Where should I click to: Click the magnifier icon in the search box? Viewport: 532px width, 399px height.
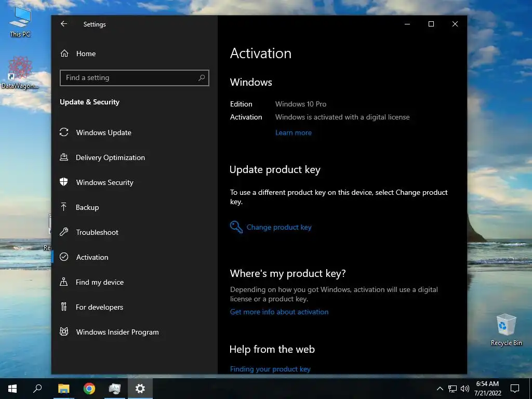pos(202,78)
